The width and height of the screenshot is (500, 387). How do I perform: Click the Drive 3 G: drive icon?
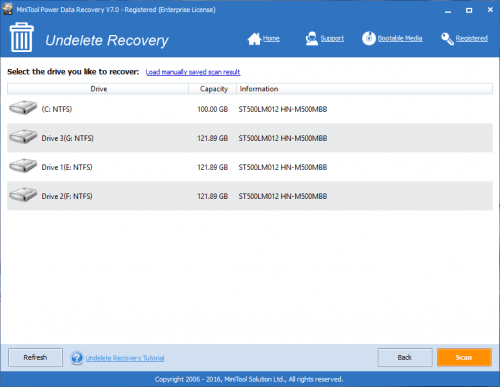23,137
